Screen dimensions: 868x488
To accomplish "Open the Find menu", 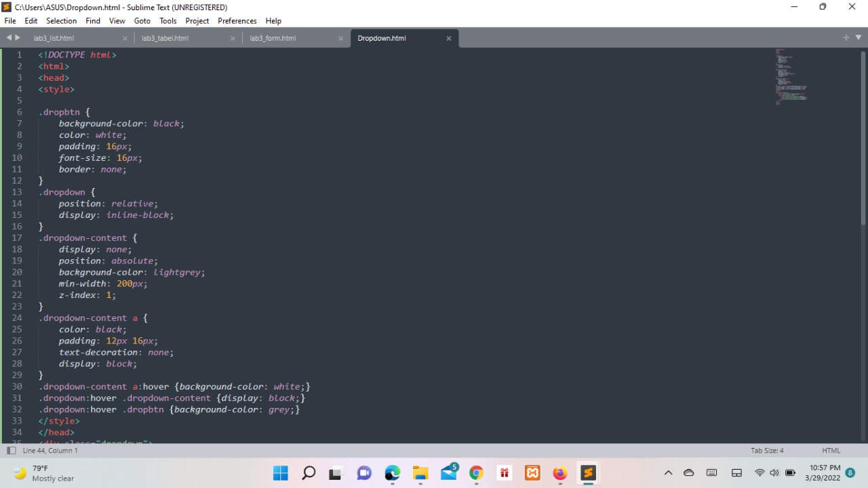I will tap(93, 21).
